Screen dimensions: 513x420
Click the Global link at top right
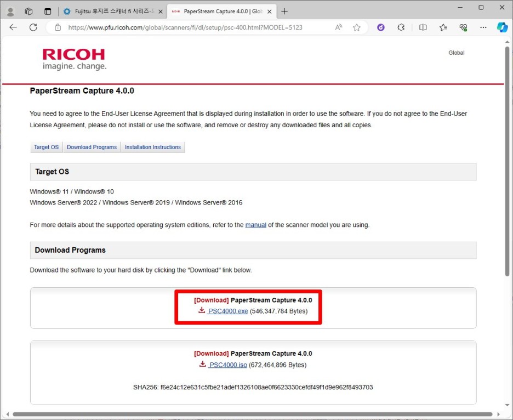click(x=457, y=53)
